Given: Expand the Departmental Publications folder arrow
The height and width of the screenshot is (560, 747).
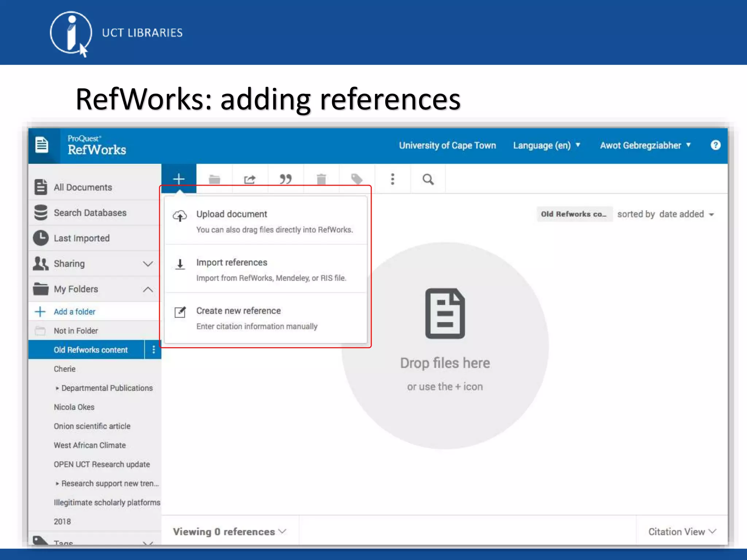Looking at the screenshot, I should tap(57, 388).
